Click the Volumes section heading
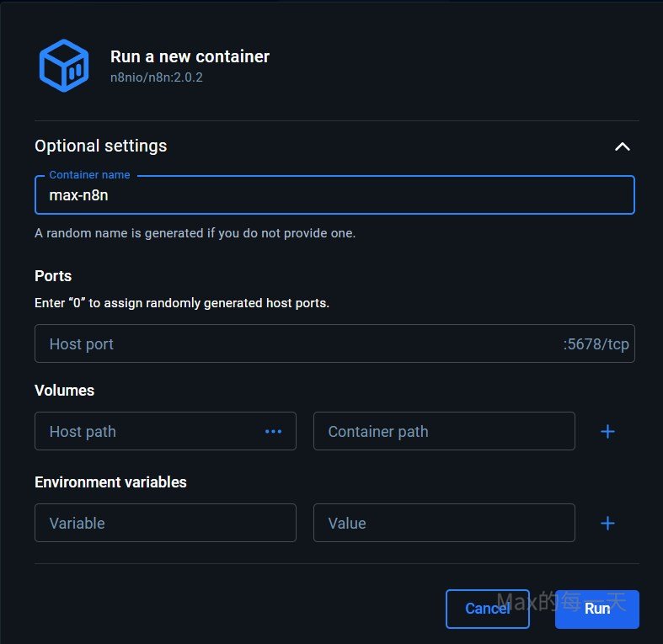Screen dimensions: 663x644 [x=64, y=391]
